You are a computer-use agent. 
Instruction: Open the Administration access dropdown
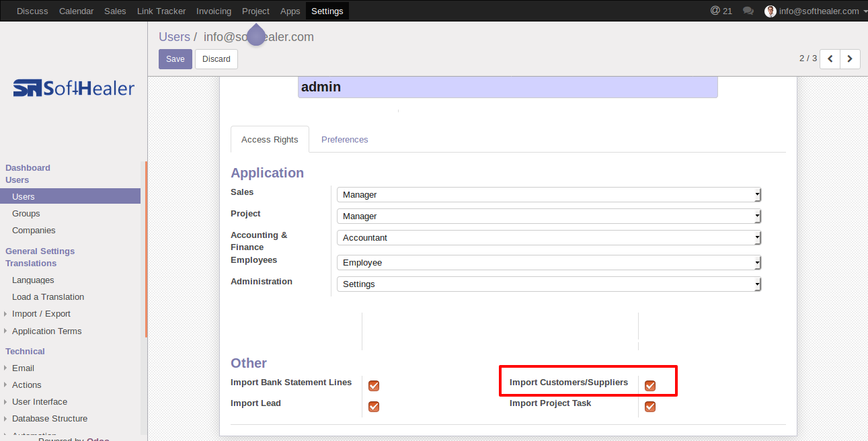point(549,284)
